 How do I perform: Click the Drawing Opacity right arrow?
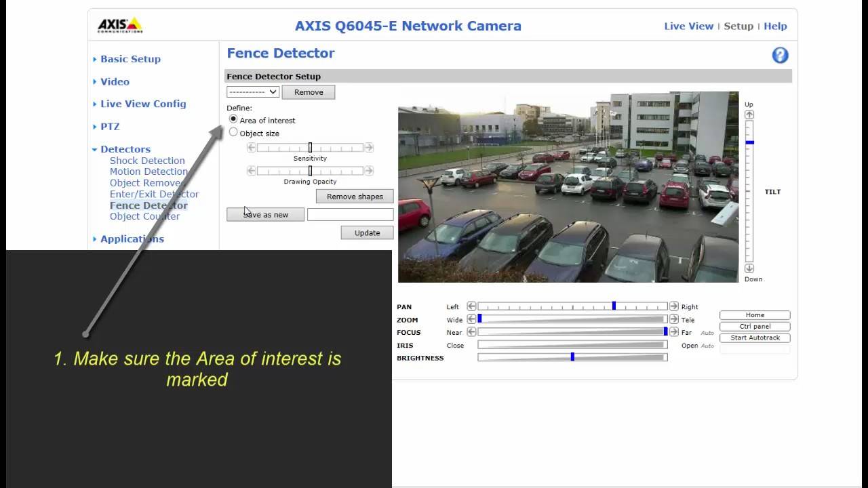pos(369,171)
